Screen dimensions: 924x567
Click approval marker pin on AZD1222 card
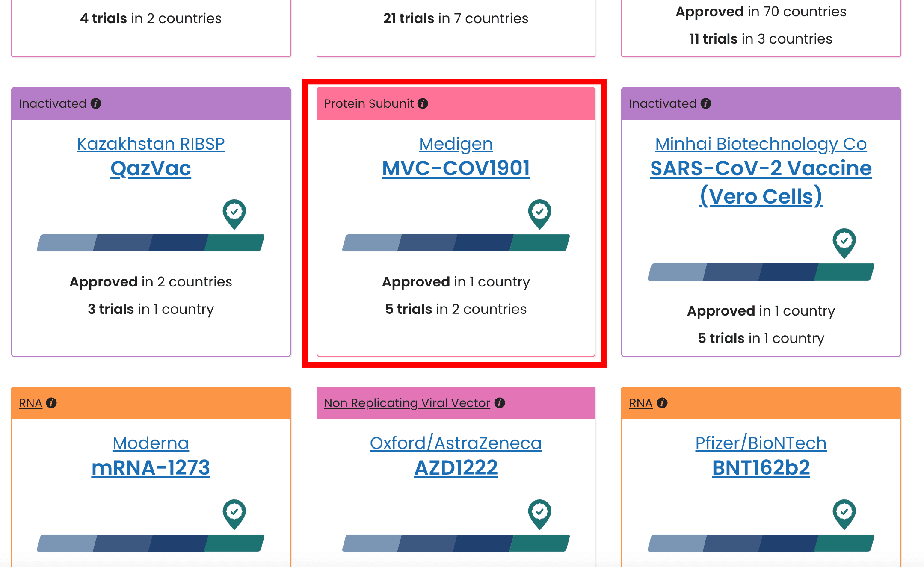[539, 514]
